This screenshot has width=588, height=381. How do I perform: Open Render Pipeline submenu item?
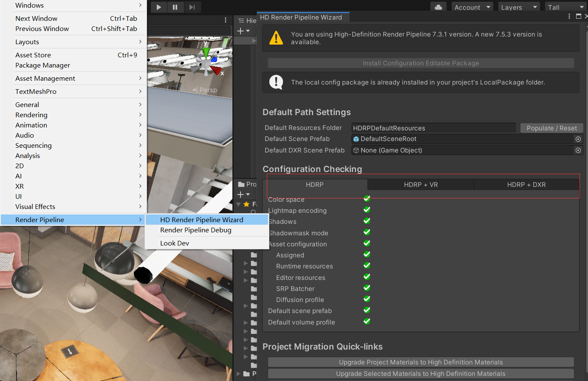point(73,220)
